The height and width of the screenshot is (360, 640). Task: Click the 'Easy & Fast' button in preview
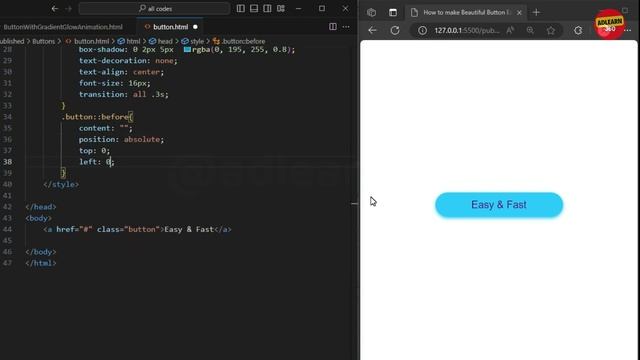[499, 204]
